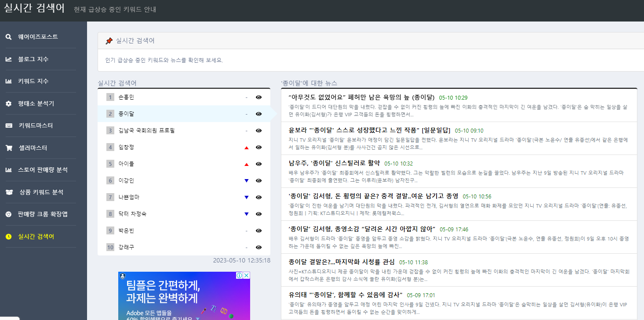This screenshot has width=644, height=320.
Task: Open the 유의태 함께할 수 있음에 감사 article
Action: click(x=346, y=295)
